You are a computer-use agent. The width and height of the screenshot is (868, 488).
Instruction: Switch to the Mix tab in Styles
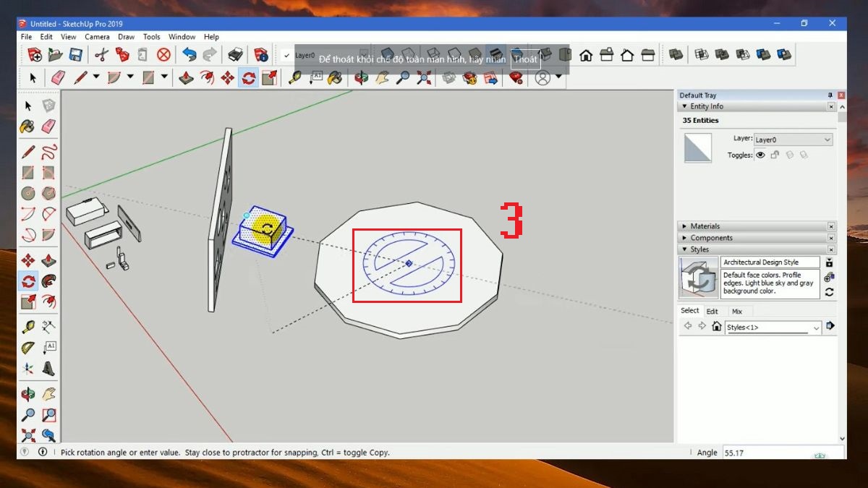click(x=737, y=312)
